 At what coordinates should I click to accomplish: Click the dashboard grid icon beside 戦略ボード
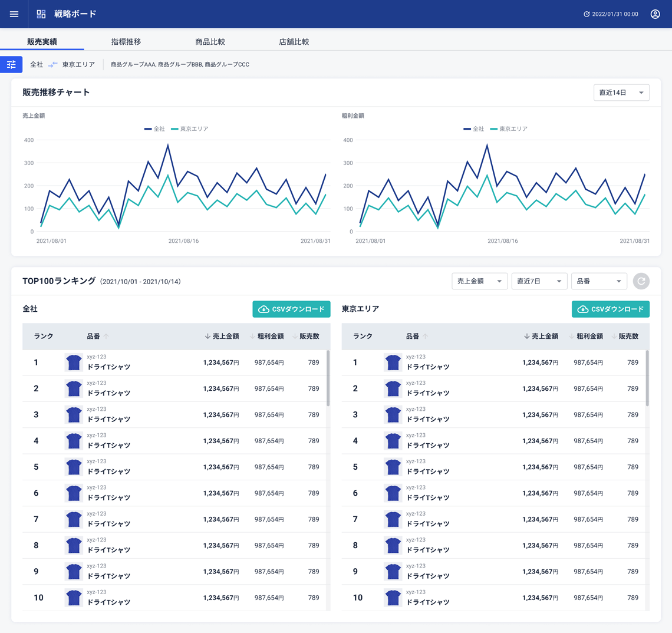click(41, 14)
